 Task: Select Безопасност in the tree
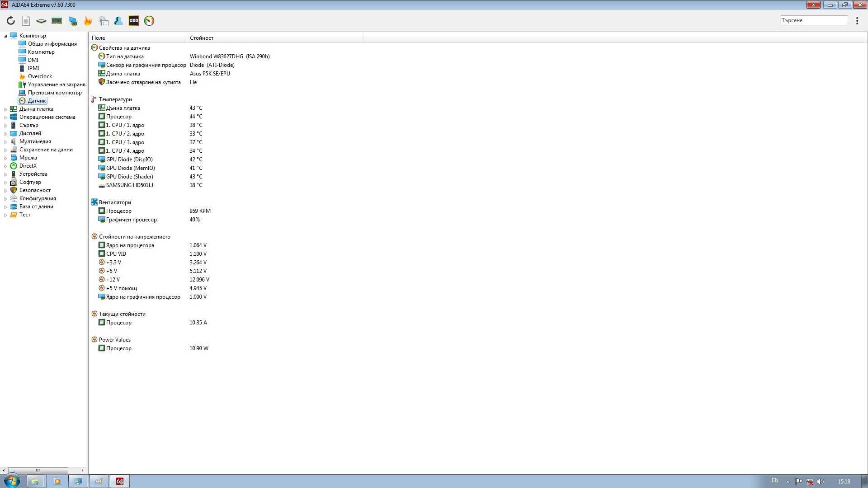click(x=35, y=190)
